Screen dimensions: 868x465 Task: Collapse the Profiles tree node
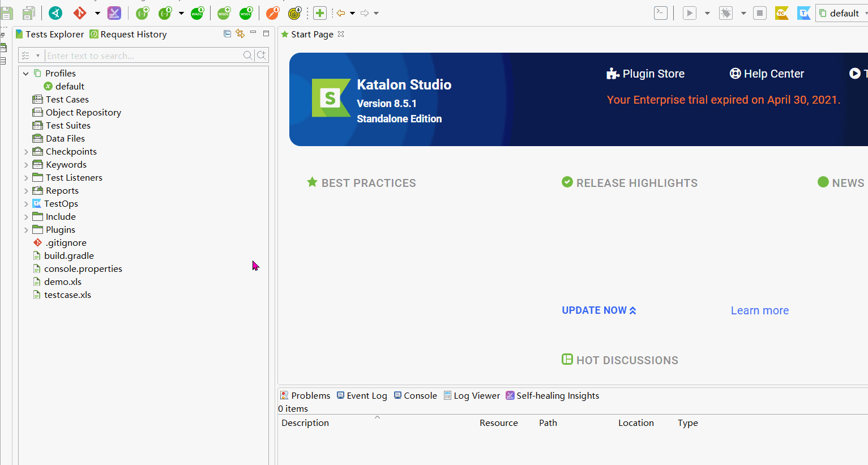(26, 74)
